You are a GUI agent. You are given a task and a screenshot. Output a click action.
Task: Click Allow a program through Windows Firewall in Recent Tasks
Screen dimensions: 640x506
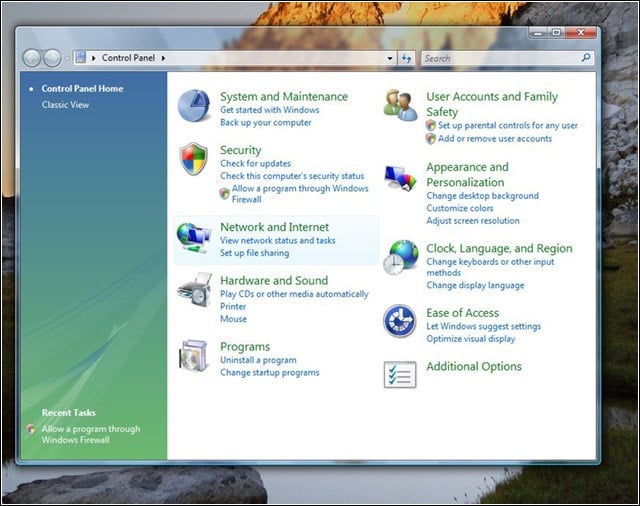91,434
